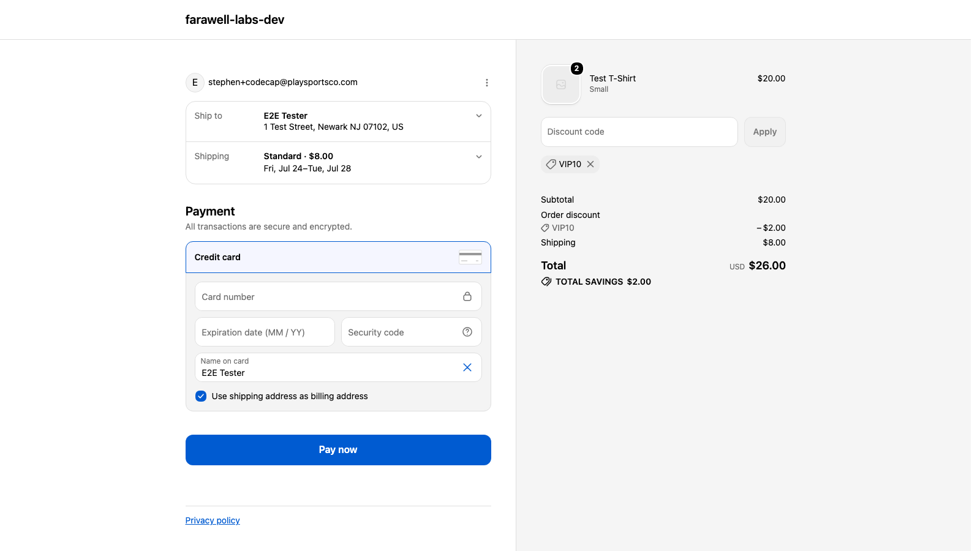Go to farawell-labs-dev store home
Image resolution: width=980 pixels, height=551 pixels.
point(235,20)
